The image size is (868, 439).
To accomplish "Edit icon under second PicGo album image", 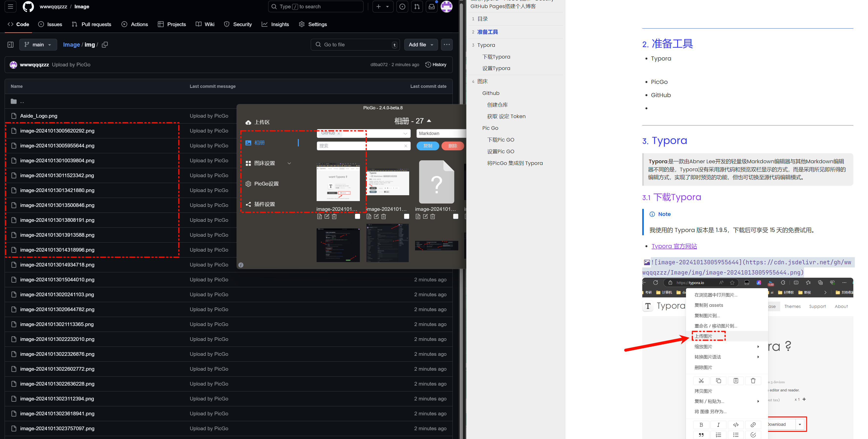I will click(376, 216).
